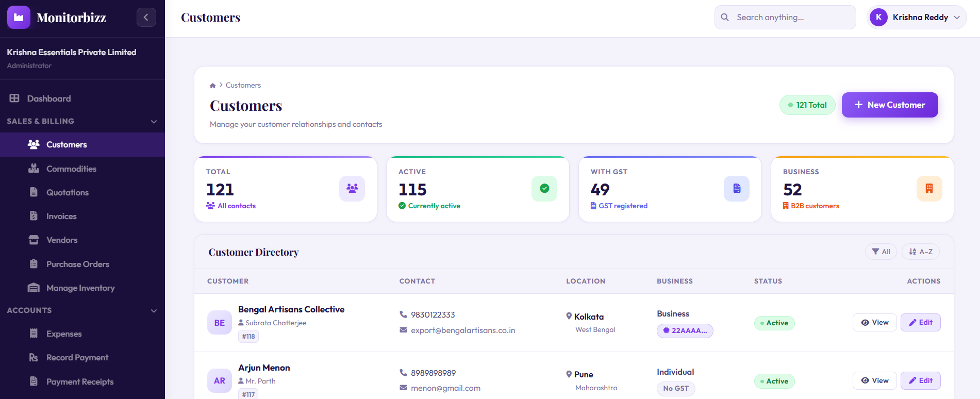Focus the Search anything field

click(785, 18)
